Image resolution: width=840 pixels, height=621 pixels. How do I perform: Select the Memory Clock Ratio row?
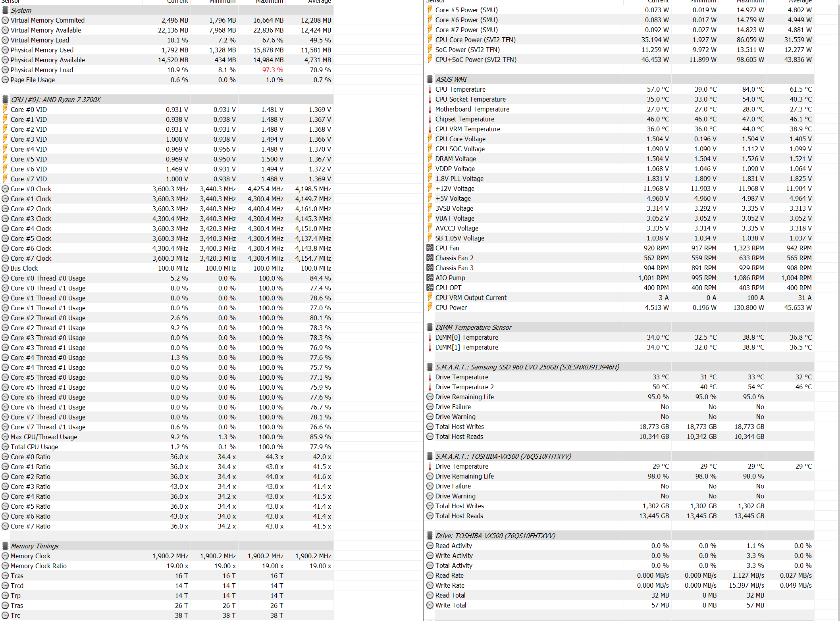click(39, 566)
